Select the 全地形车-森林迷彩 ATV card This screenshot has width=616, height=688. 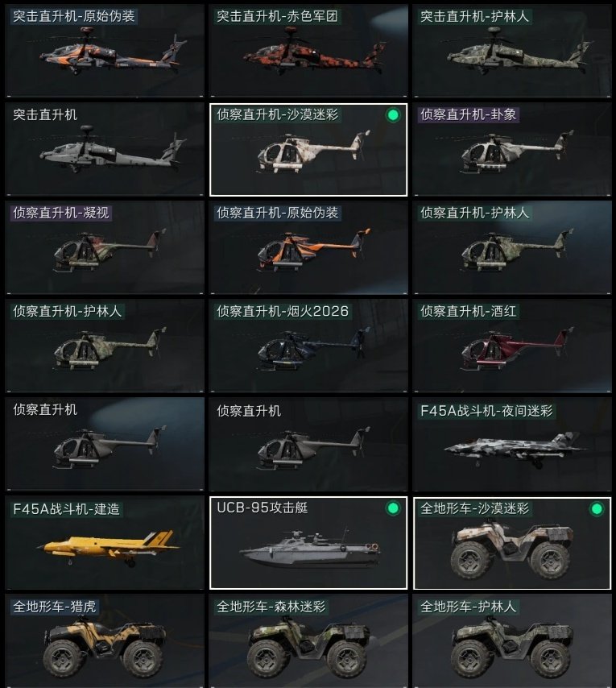[308, 641]
